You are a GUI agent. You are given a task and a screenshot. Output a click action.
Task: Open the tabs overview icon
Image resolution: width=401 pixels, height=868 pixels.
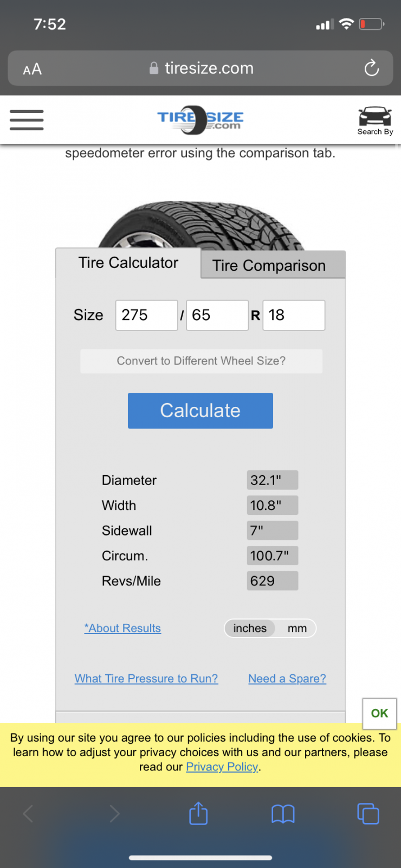[x=368, y=813]
